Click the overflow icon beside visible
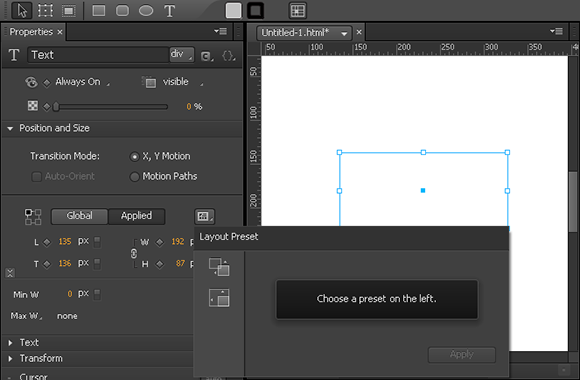 click(x=149, y=82)
